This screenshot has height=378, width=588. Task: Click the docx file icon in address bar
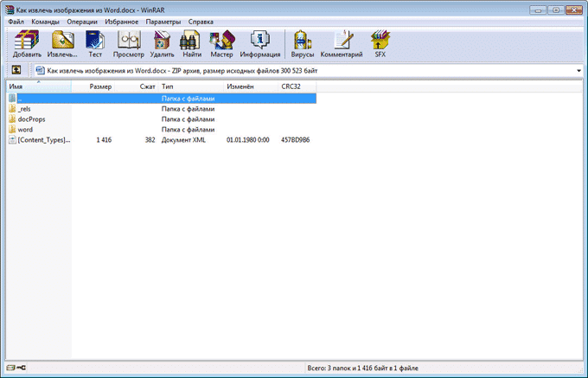[x=40, y=71]
